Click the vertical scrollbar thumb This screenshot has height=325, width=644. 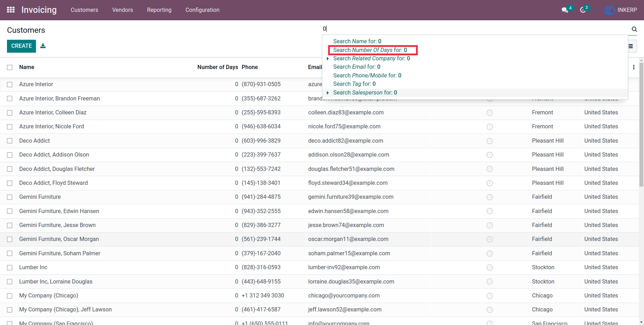click(x=641, y=124)
